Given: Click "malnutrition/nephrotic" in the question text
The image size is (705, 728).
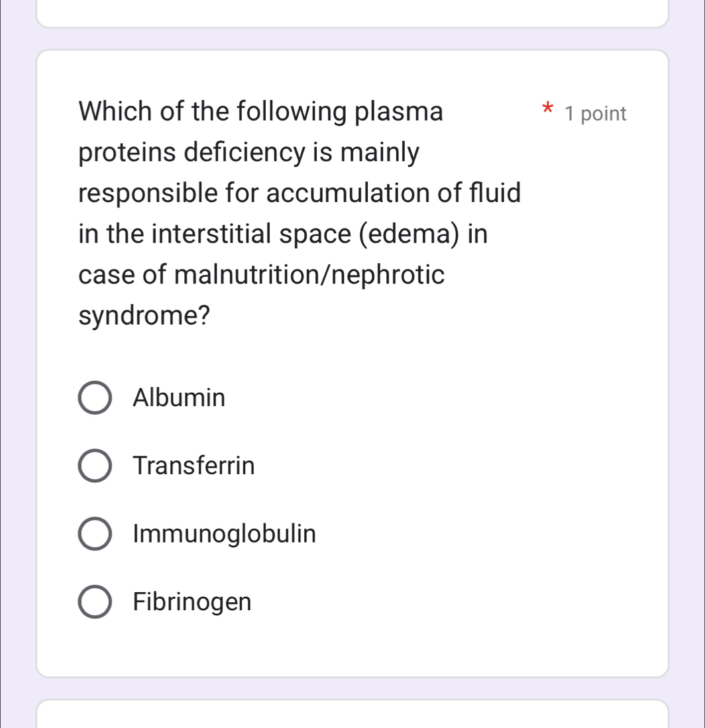Looking at the screenshot, I should pos(309,275).
